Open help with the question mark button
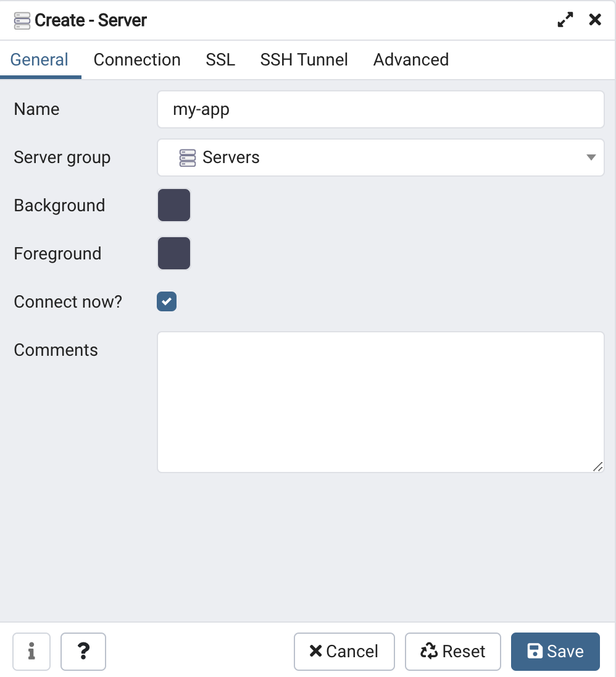Screen dimensions: 616x677 pyautogui.click(x=83, y=651)
